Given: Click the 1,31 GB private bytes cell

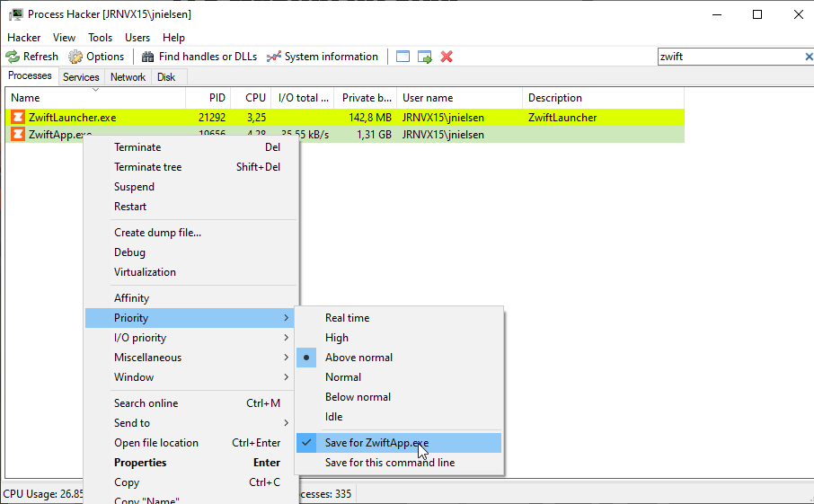Looking at the screenshot, I should 374,135.
